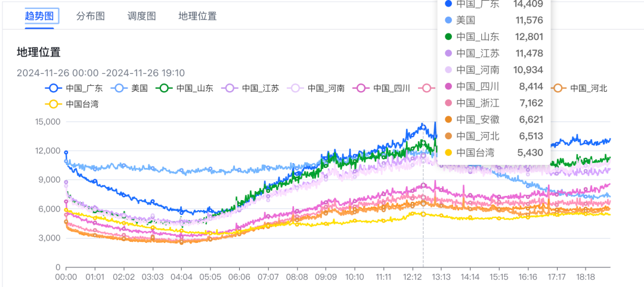Hide the 中国_河南 legend series
644x287 pixels.
[x=316, y=88]
